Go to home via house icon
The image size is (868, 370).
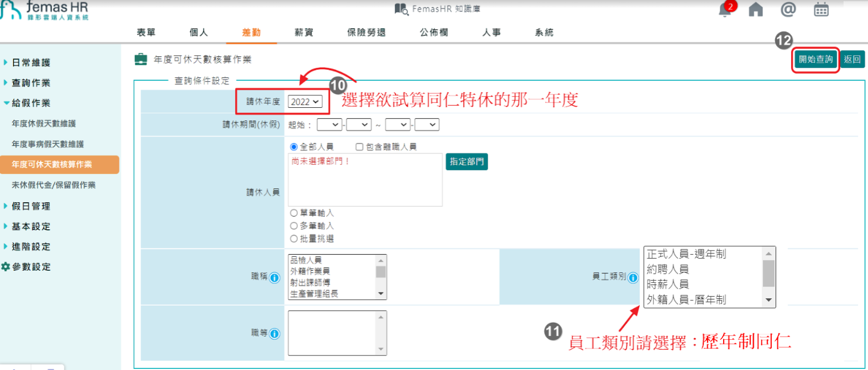tap(755, 10)
